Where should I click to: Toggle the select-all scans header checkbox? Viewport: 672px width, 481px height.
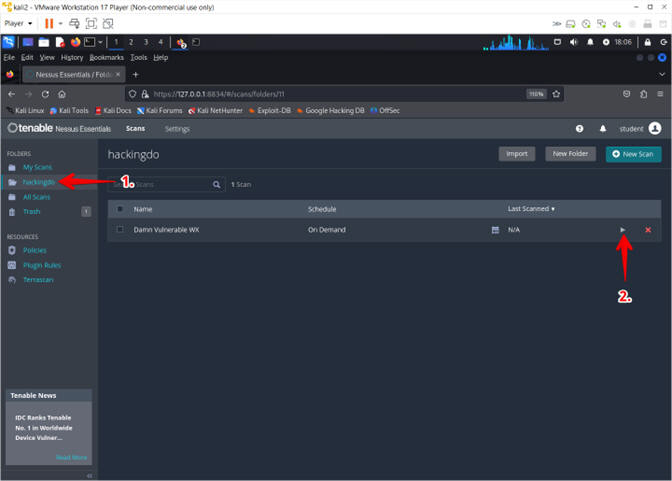120,209
